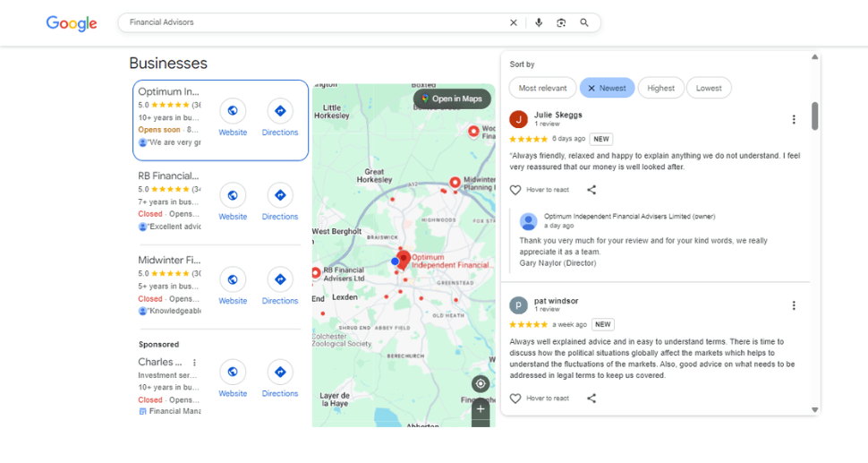Image resolution: width=868 pixels, height=463 pixels.
Task: Open the three-dot menu beside Charles listing
Action: click(194, 362)
